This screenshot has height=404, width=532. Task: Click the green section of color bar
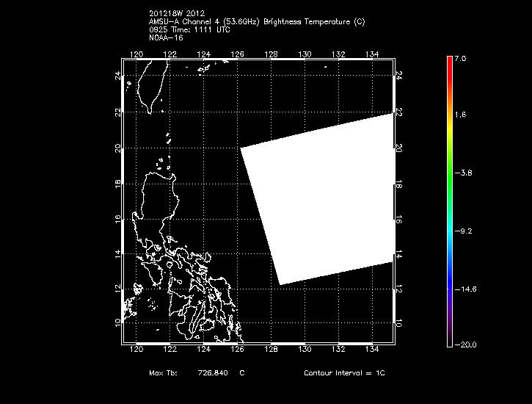tap(449, 173)
